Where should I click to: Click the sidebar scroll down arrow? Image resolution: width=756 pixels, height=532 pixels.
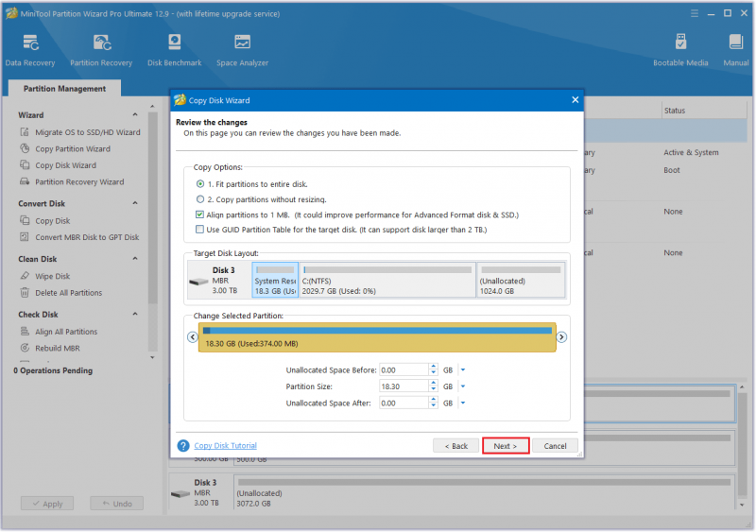click(x=152, y=357)
